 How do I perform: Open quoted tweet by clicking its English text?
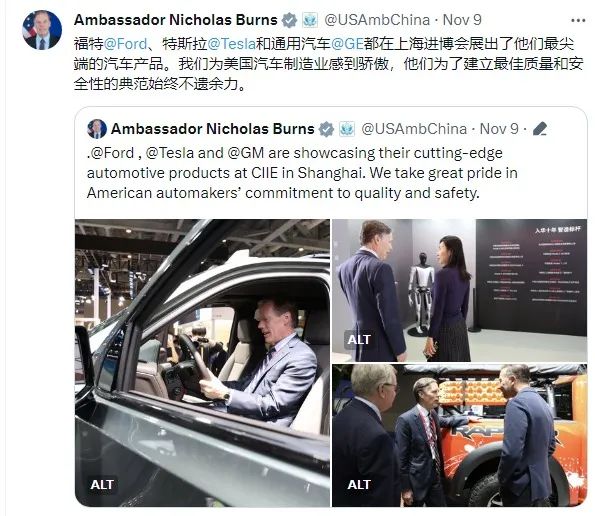point(302,173)
